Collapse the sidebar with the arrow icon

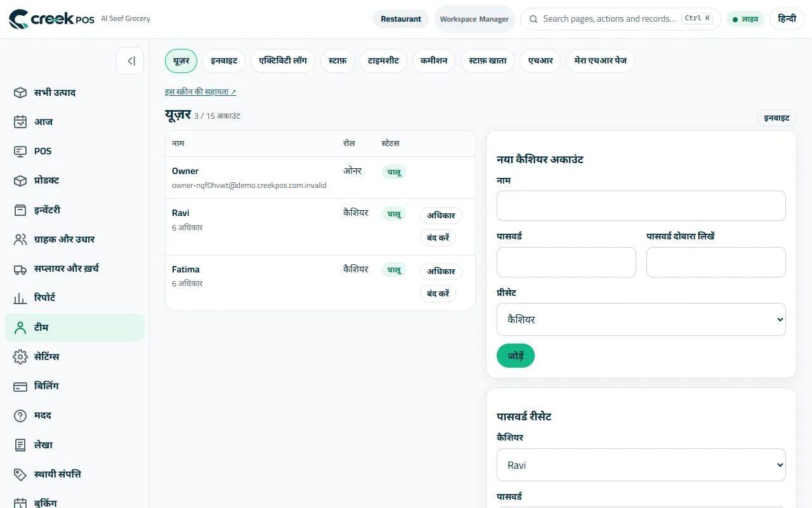tap(130, 61)
